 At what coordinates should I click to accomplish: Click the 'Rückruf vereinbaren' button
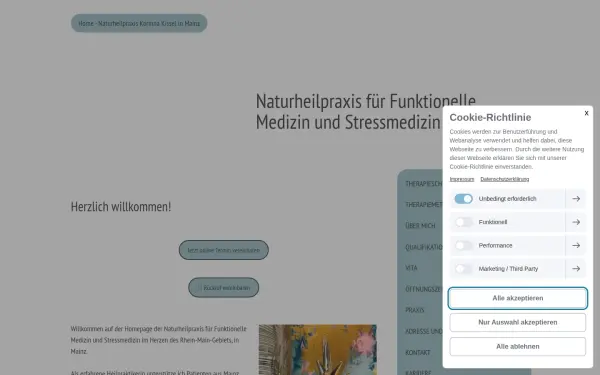click(x=223, y=287)
